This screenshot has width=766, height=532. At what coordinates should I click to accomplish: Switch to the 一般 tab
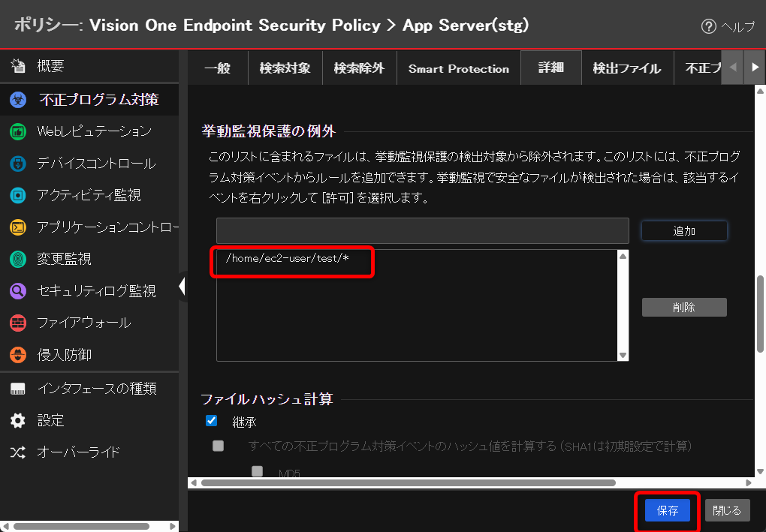tap(217, 68)
